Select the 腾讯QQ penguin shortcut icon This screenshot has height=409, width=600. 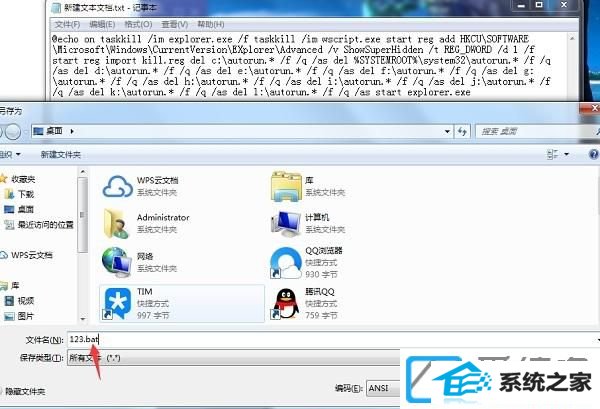pyautogui.click(x=286, y=304)
